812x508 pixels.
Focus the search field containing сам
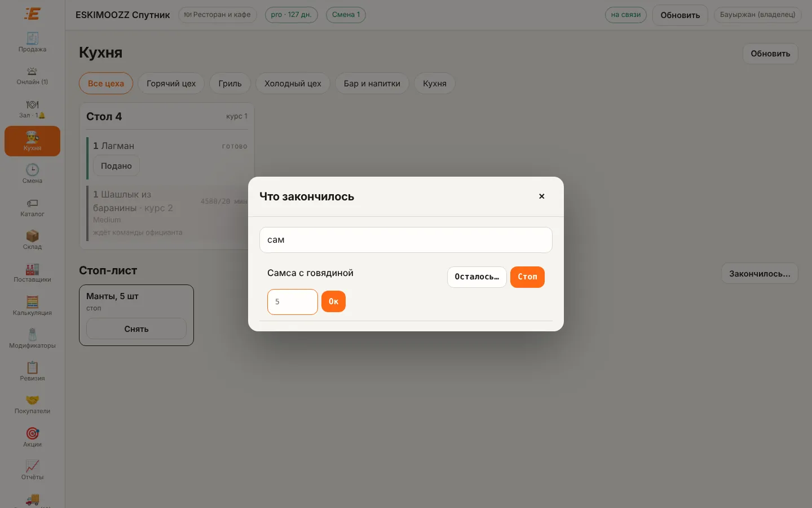(x=406, y=240)
